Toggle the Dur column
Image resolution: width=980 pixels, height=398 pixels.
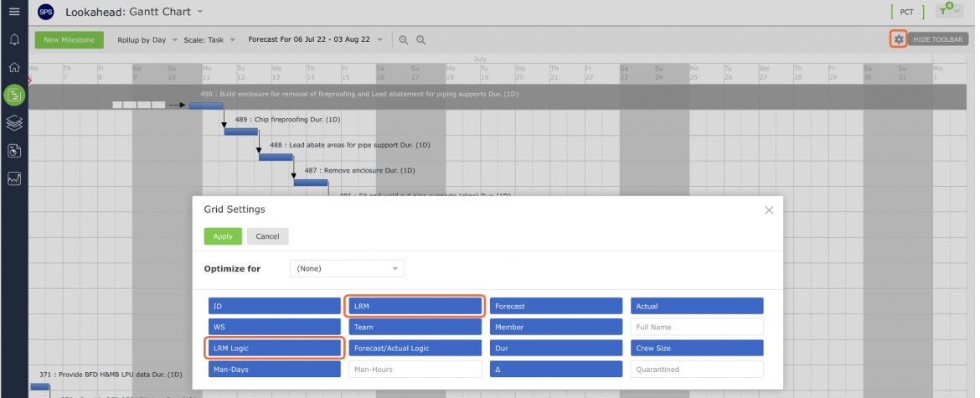[556, 348]
